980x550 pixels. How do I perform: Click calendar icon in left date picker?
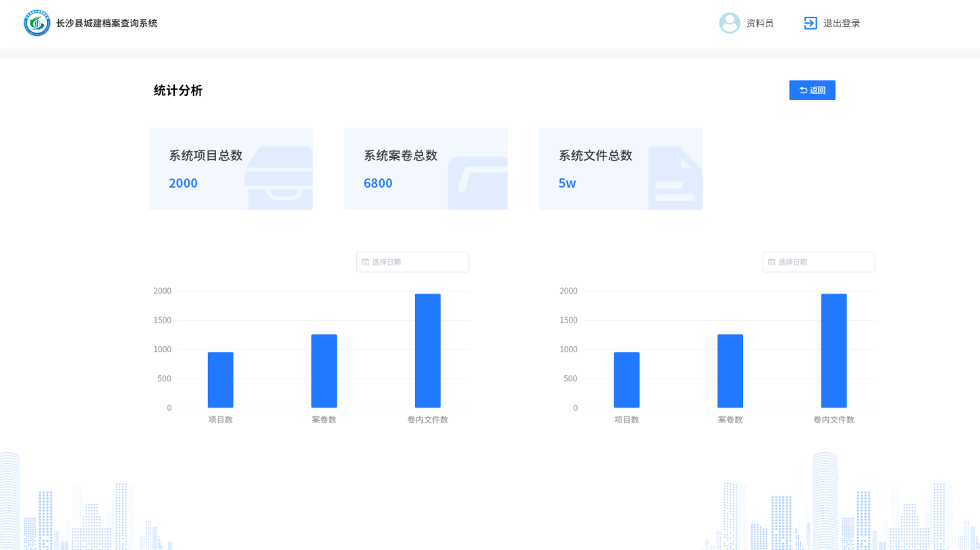(x=366, y=262)
